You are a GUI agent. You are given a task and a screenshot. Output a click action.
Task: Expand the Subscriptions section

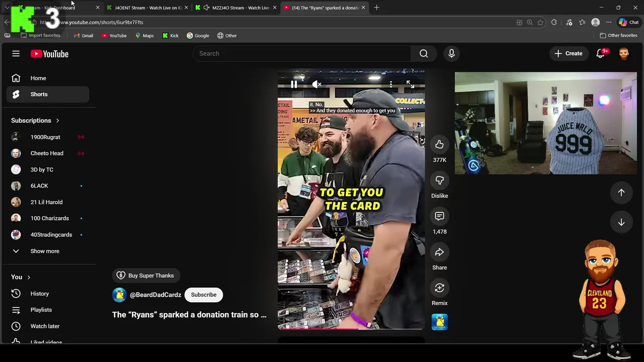click(x=35, y=121)
